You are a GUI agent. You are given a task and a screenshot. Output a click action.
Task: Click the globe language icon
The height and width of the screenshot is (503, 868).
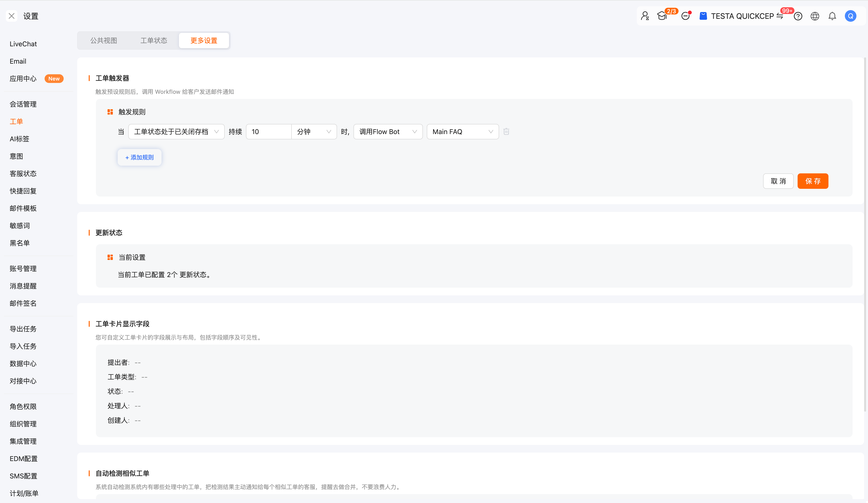pos(815,16)
